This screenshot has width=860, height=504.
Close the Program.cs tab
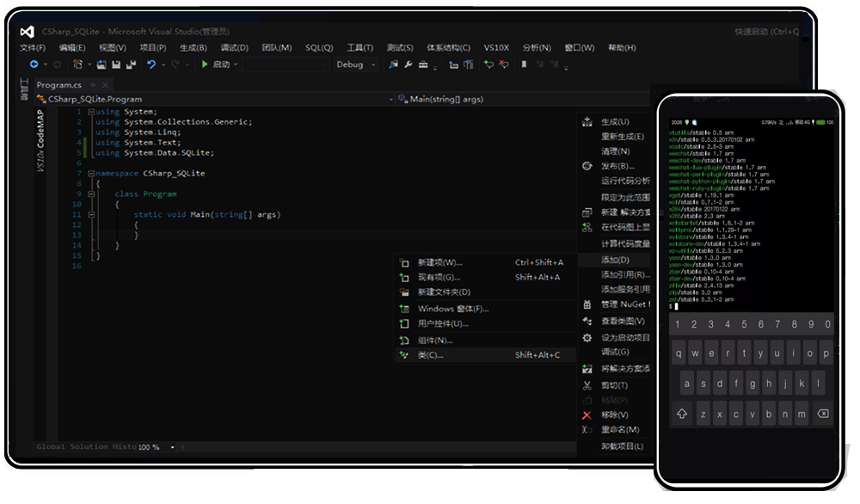[x=105, y=85]
